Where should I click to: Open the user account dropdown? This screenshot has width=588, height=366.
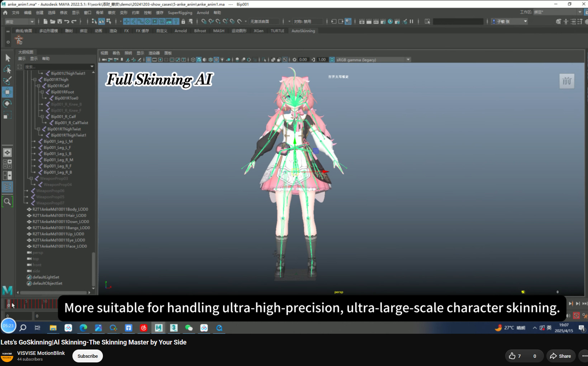pyautogui.click(x=509, y=22)
